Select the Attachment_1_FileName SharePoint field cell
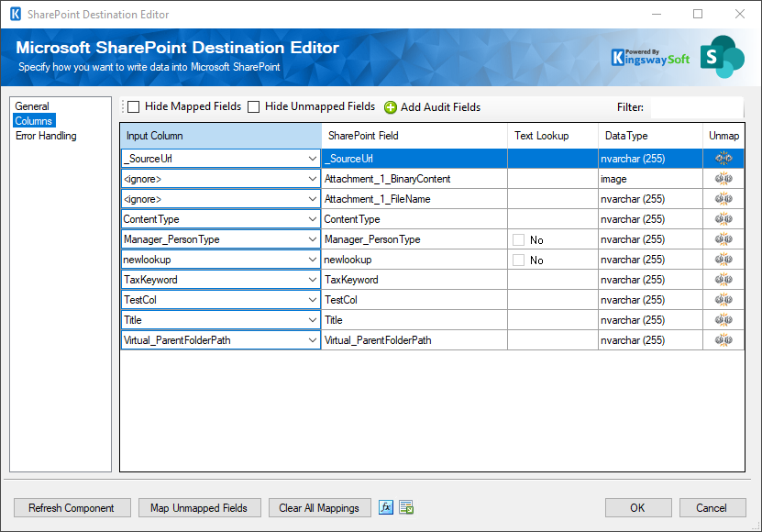The width and height of the screenshot is (762, 532). (x=414, y=199)
